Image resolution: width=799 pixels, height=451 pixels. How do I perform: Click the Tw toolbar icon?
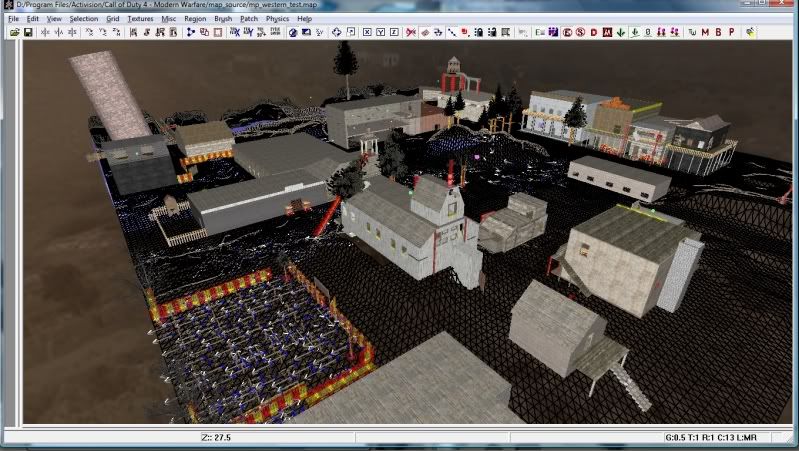692,32
